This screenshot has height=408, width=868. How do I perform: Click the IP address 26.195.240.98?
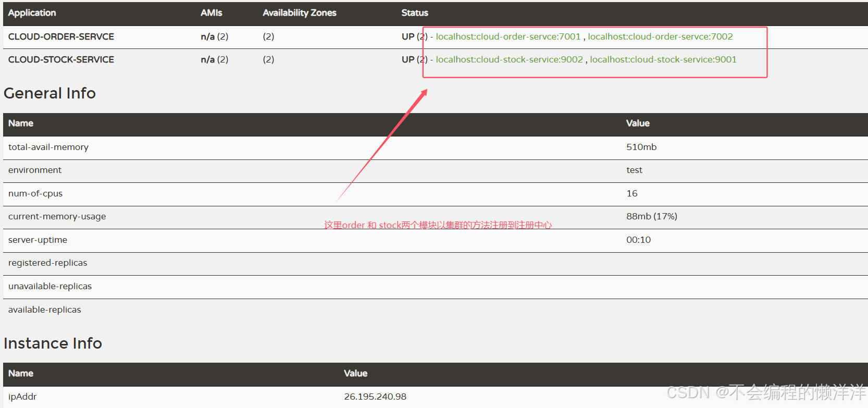[x=375, y=397]
